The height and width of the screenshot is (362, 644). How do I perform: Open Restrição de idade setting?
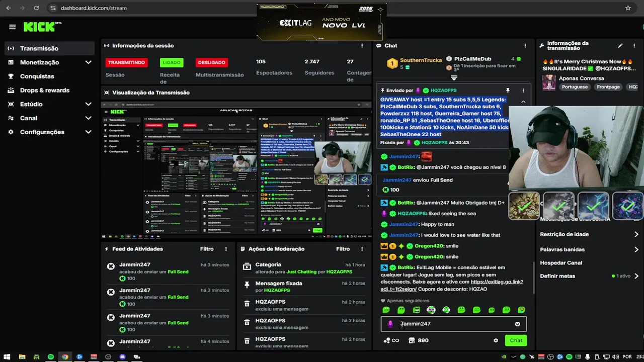(589, 234)
